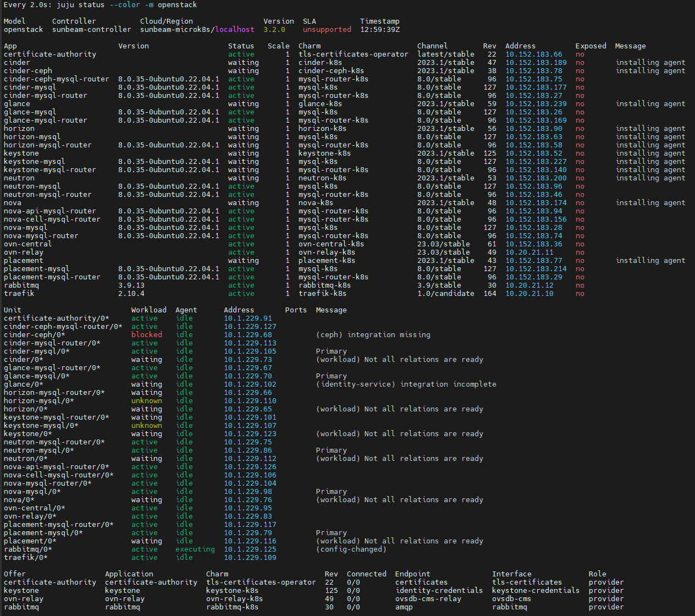Click the model version 3.2.0
Screen dimensions: 695x616
[274, 30]
